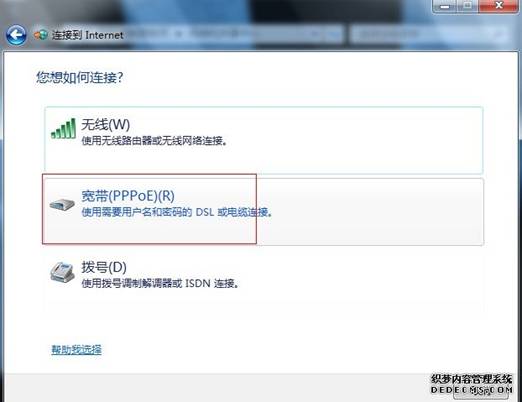Click the disabled maximize window button
The image size is (522, 402).
[469, 6]
